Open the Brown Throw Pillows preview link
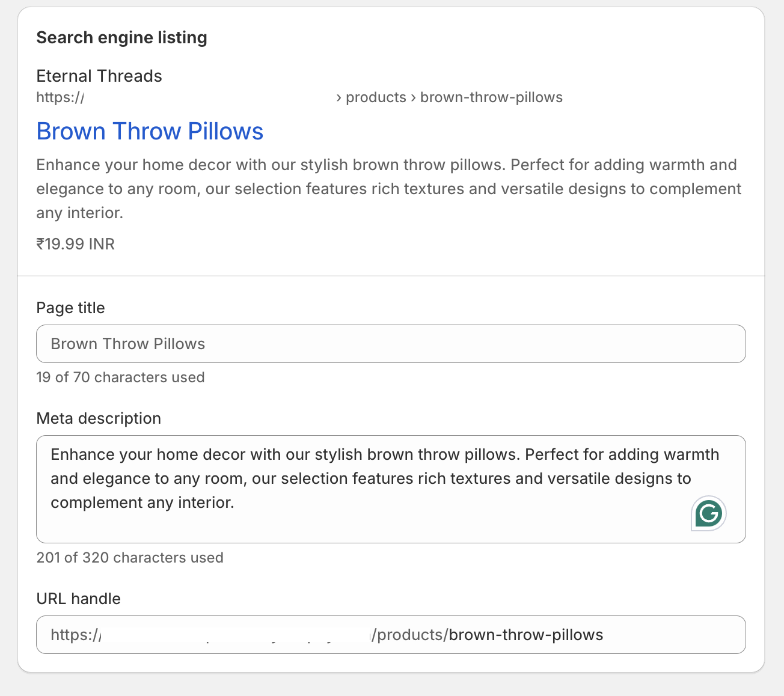Image resolution: width=784 pixels, height=696 pixels. [150, 131]
